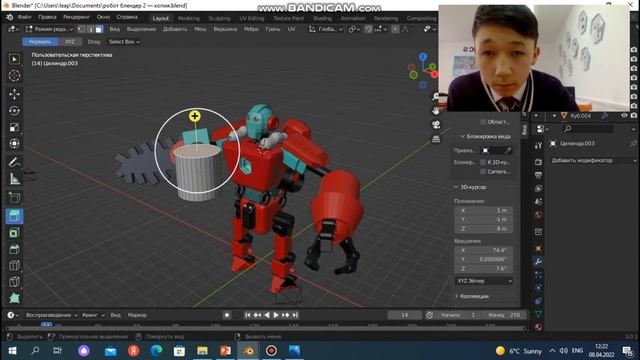Screen dimensions: 640x360
Task: Select the Select Box tool in left toolbar
Action: (x=14, y=60)
